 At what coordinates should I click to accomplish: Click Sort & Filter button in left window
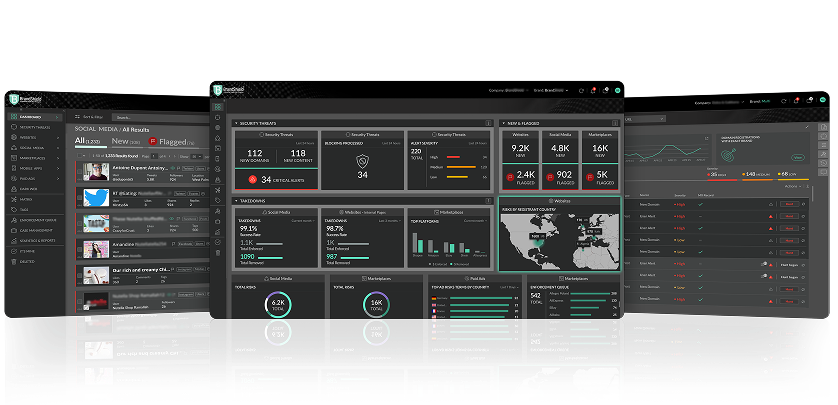[x=89, y=116]
